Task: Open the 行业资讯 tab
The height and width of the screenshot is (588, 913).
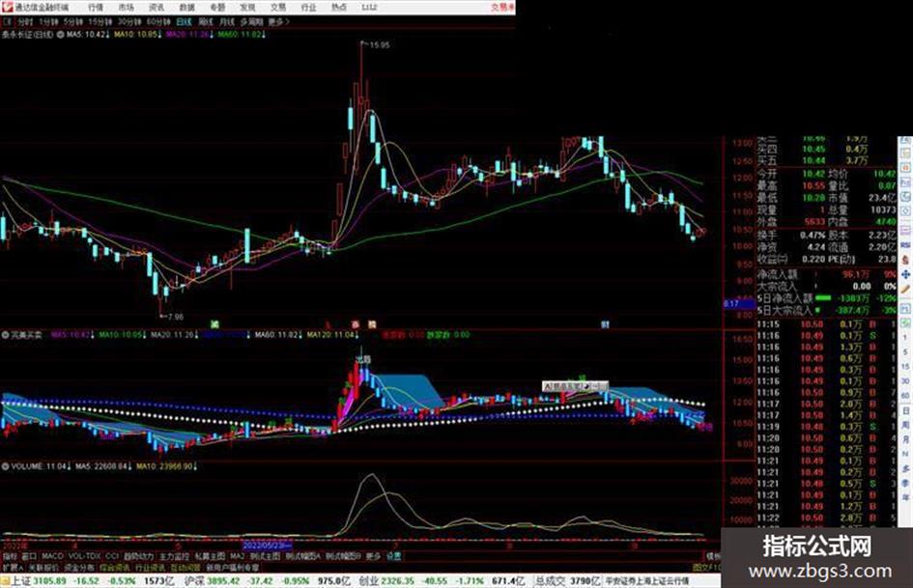Action: (150, 567)
